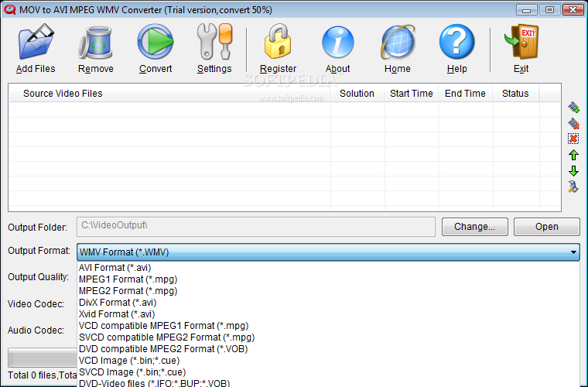The width and height of the screenshot is (588, 387).
Task: Click the filmstrip with green plus icon
Action: [x=573, y=108]
